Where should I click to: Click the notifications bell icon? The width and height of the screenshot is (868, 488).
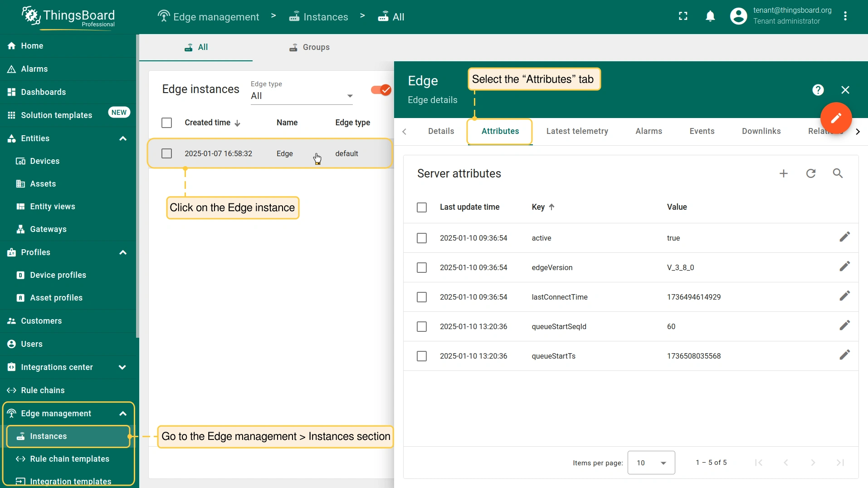pyautogui.click(x=710, y=16)
